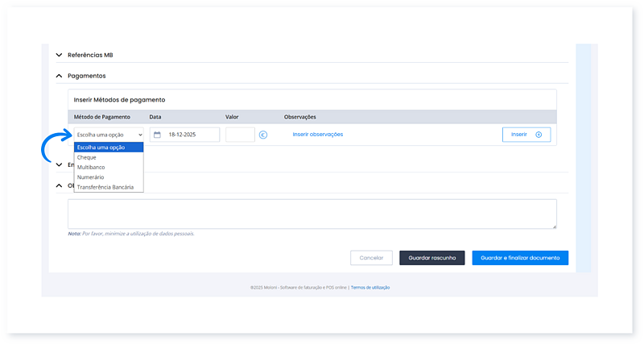Click Guardar e finalizar documento

click(x=520, y=258)
